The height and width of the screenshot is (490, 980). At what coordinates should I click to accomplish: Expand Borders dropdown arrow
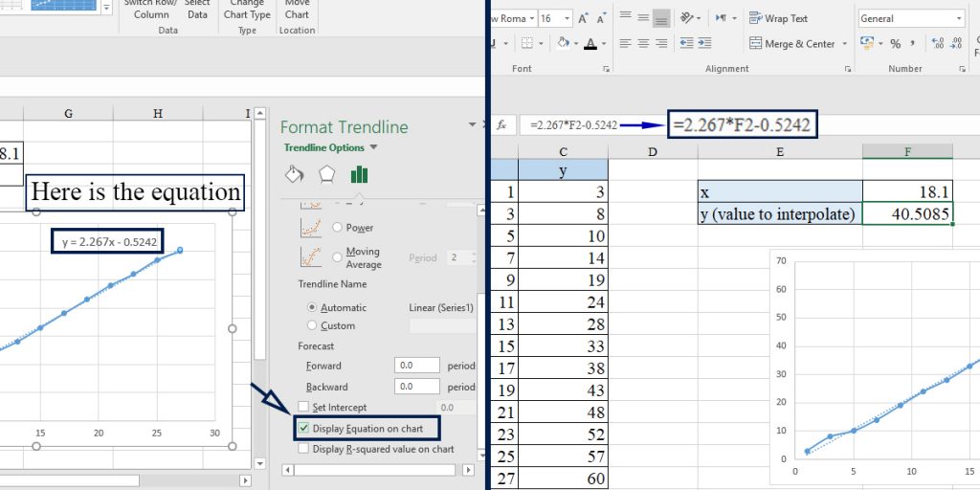tap(542, 44)
